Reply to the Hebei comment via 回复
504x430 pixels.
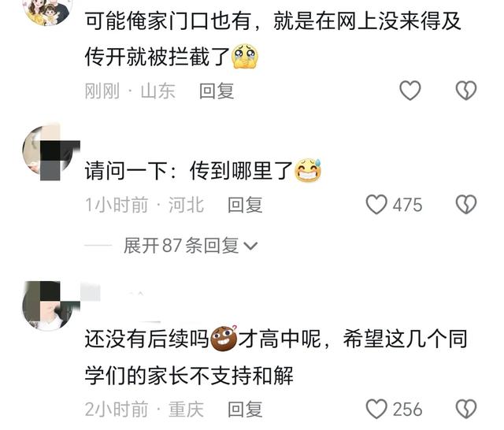(245, 205)
